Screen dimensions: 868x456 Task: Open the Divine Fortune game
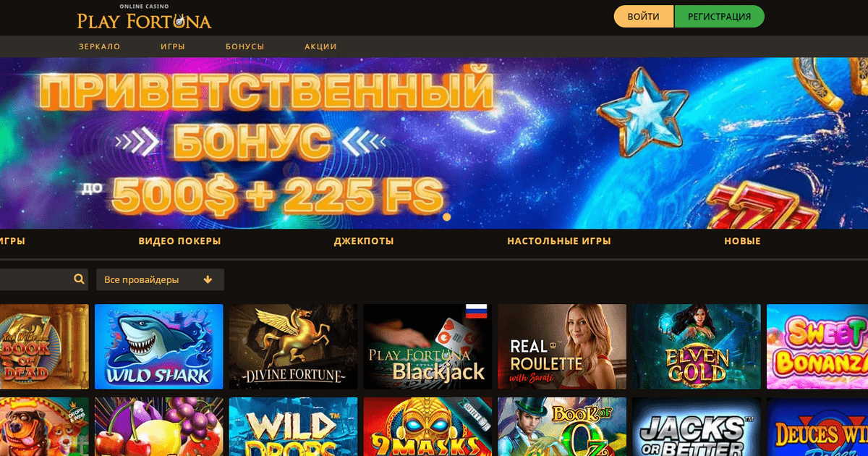[x=294, y=346]
